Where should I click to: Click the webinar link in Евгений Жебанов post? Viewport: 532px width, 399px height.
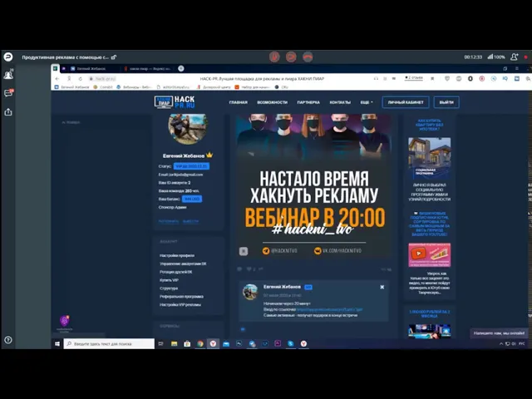tap(329, 309)
